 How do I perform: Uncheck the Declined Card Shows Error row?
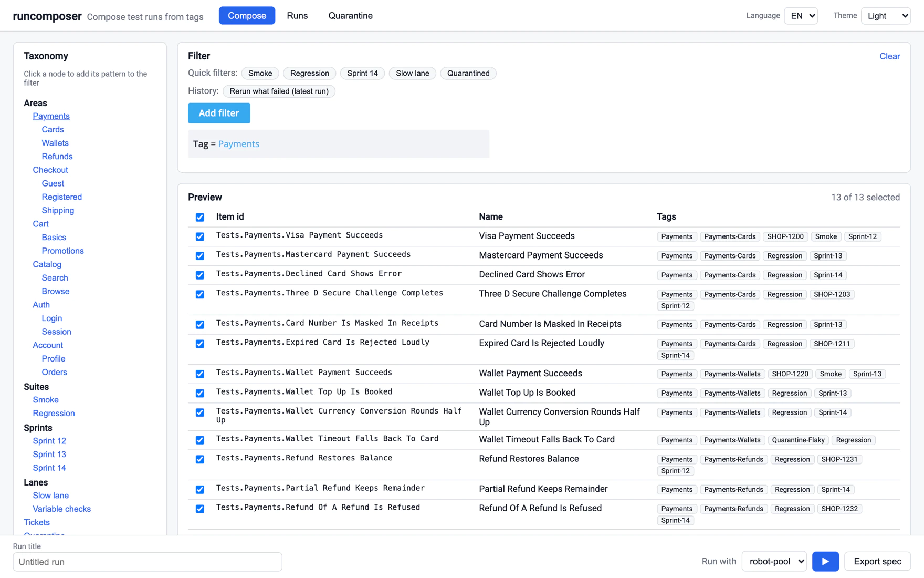pyautogui.click(x=200, y=275)
